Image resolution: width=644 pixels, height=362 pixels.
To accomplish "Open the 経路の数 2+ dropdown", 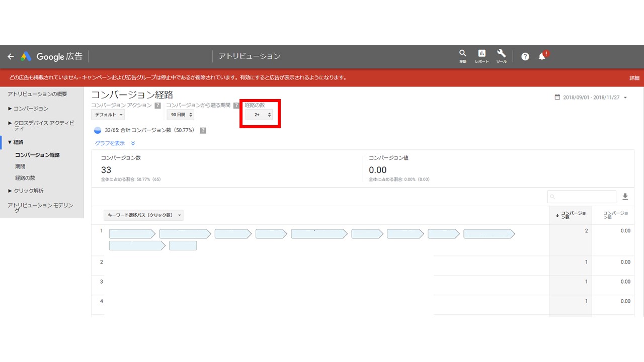I will 260,115.
